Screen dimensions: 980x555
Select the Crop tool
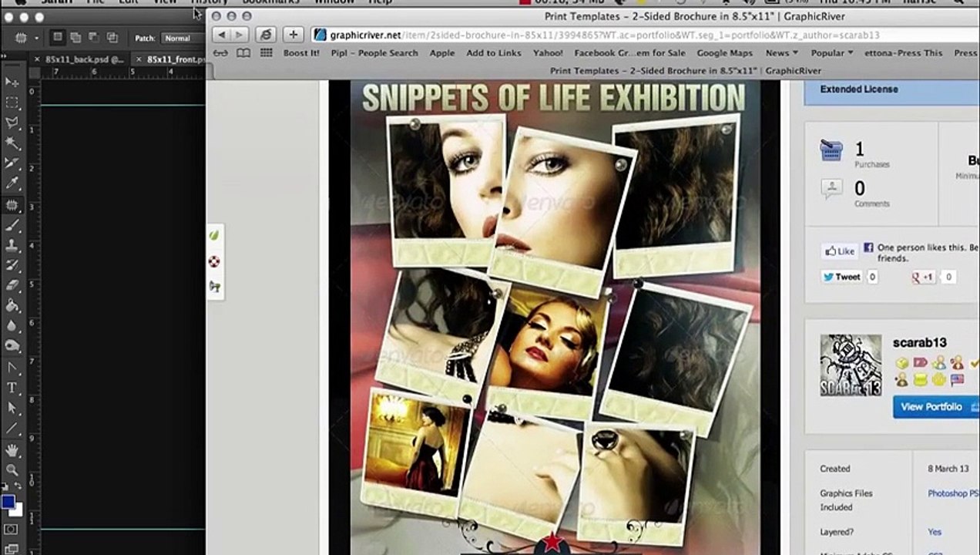(12, 163)
